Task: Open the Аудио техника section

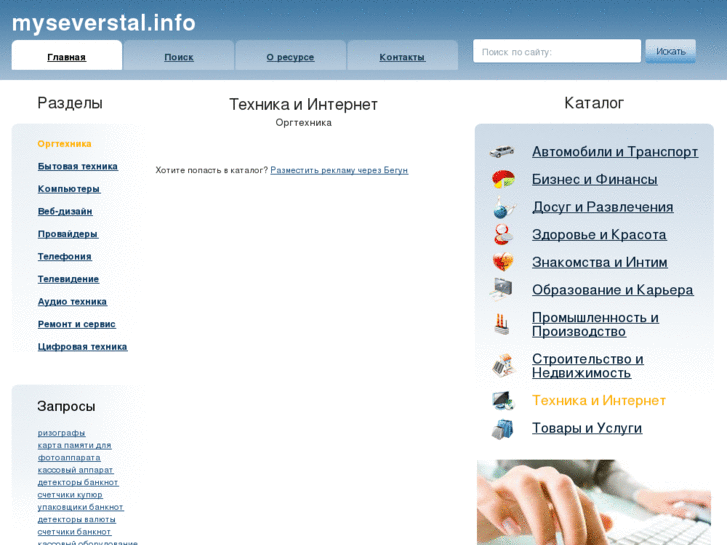Action: point(72,301)
